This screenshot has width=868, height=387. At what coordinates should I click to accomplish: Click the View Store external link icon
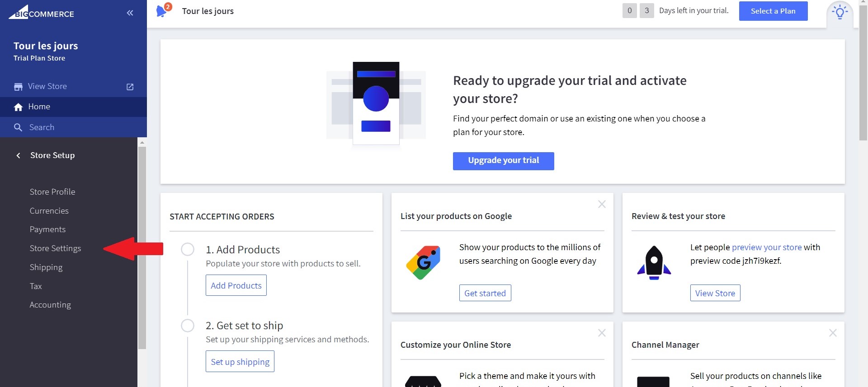coord(130,87)
